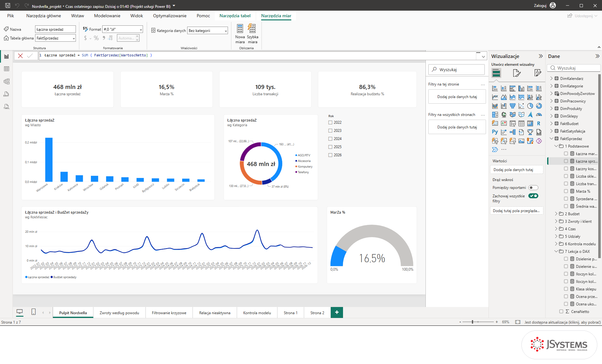Expand the formula bar with chevron
Viewport: 602px width, 364px height.
[x=483, y=56]
